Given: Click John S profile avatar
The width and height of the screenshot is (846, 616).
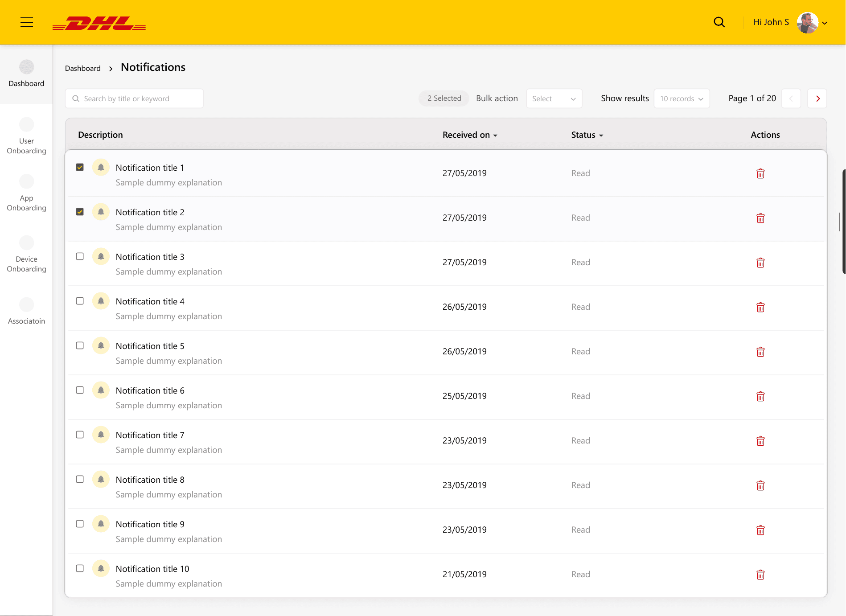Looking at the screenshot, I should coord(807,23).
